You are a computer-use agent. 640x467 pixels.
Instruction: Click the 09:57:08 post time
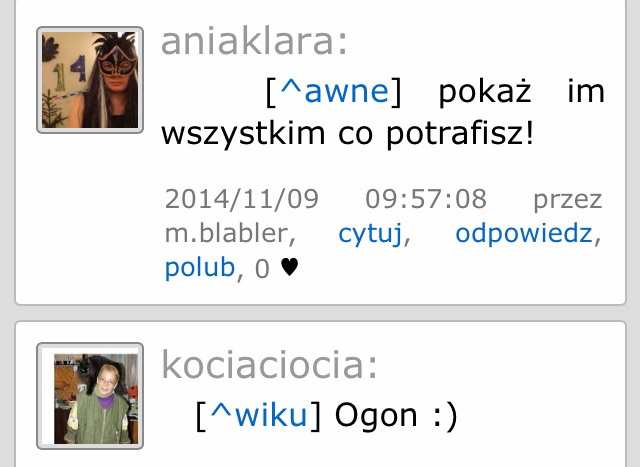tap(426, 199)
